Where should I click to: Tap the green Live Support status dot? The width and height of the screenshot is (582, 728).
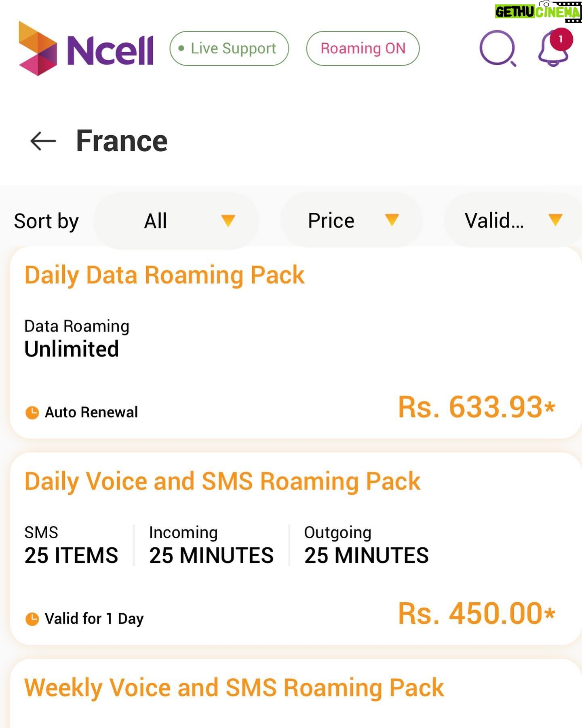coord(181,49)
